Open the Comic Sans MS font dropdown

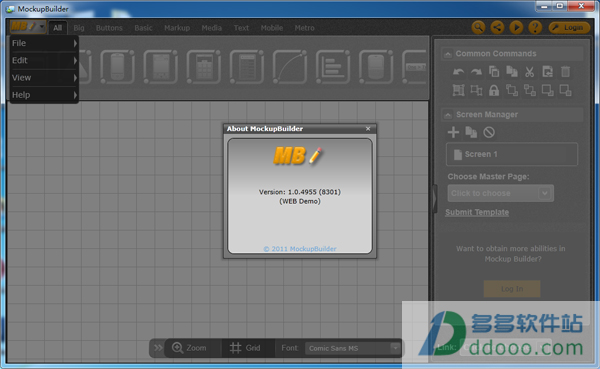[352, 348]
